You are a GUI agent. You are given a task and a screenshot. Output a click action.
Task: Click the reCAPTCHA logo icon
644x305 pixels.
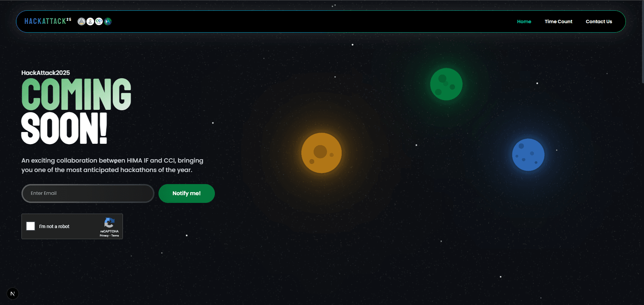(x=109, y=223)
